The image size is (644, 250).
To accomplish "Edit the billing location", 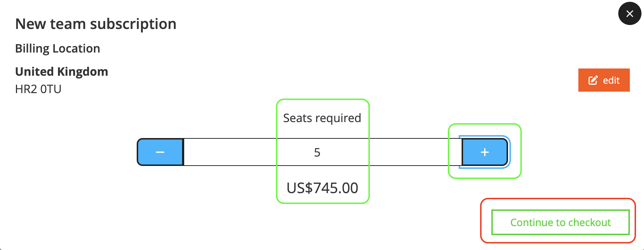I will pos(604,80).
